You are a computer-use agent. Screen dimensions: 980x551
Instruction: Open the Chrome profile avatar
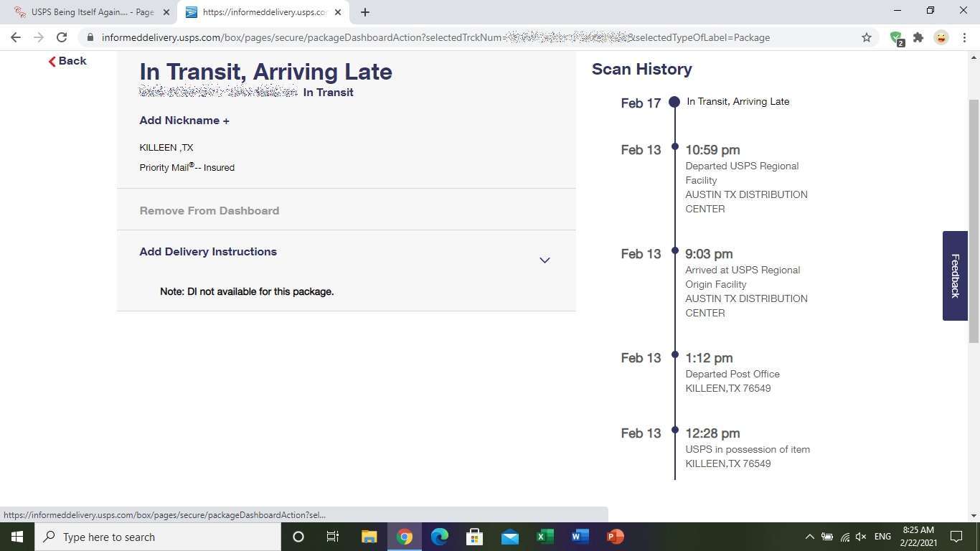point(941,37)
